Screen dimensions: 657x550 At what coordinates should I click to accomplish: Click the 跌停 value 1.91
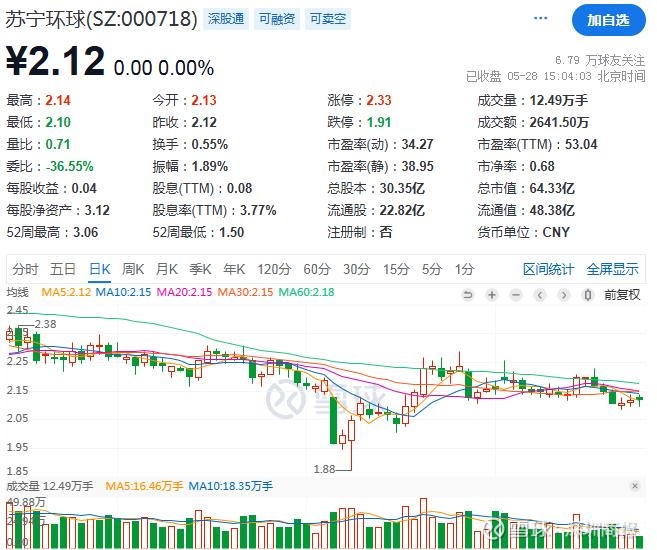tap(379, 122)
